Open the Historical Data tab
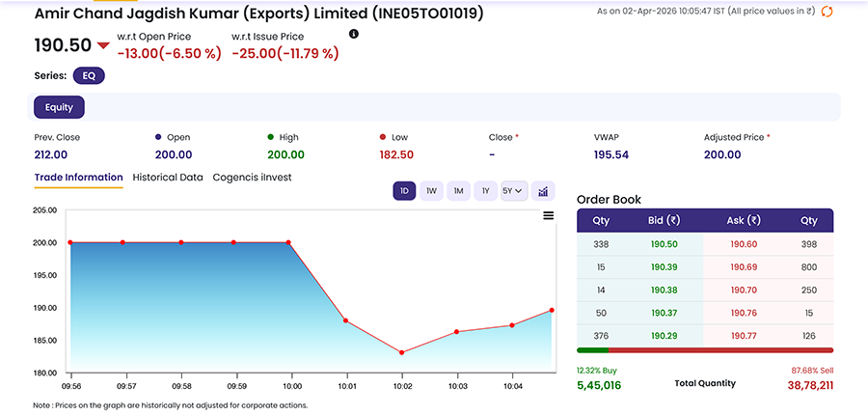The width and height of the screenshot is (868, 416). point(168,178)
